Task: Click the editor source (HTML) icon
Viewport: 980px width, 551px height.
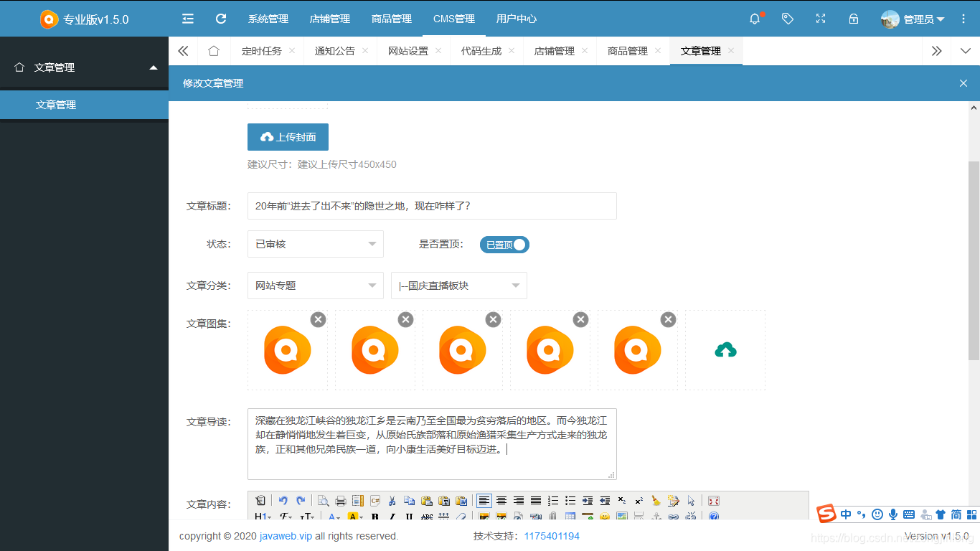Action: pyautogui.click(x=260, y=501)
